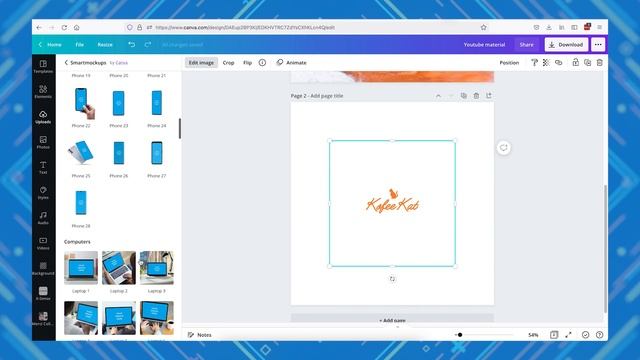The height and width of the screenshot is (360, 640).
Task: Open the more options ellipsis menu
Action: [x=598, y=44]
